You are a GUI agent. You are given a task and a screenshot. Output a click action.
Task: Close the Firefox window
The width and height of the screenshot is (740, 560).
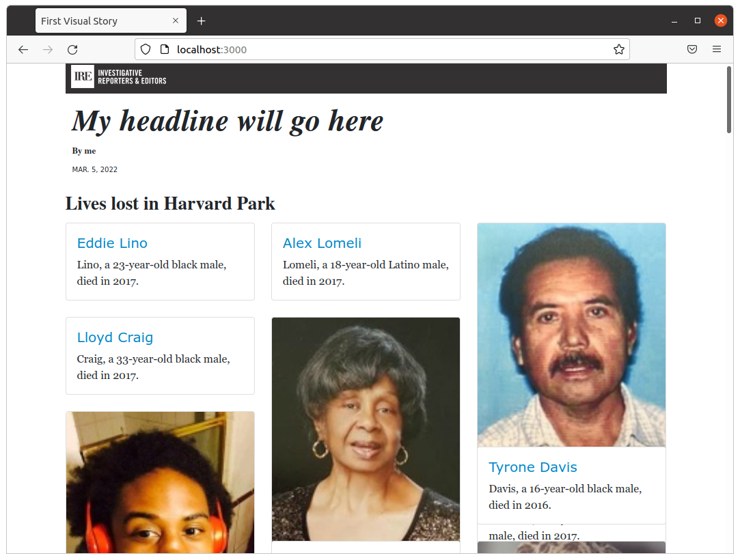click(x=721, y=20)
